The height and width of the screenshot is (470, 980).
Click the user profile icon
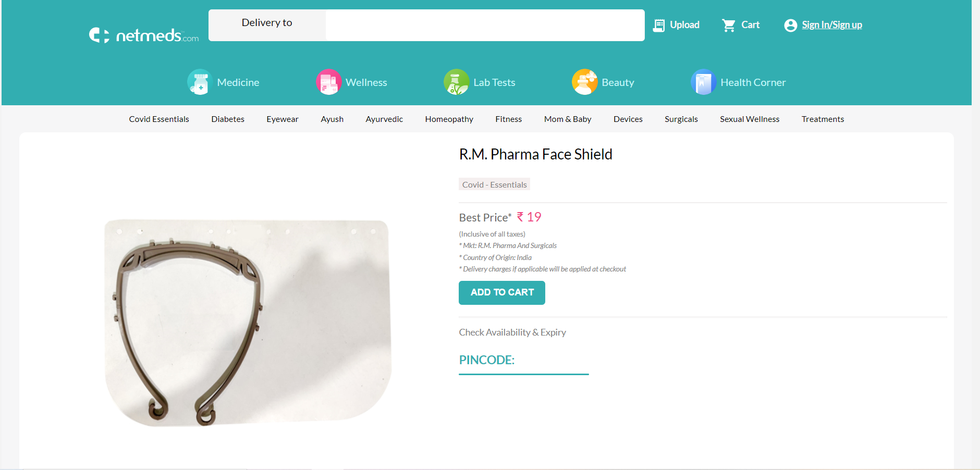[x=790, y=25]
